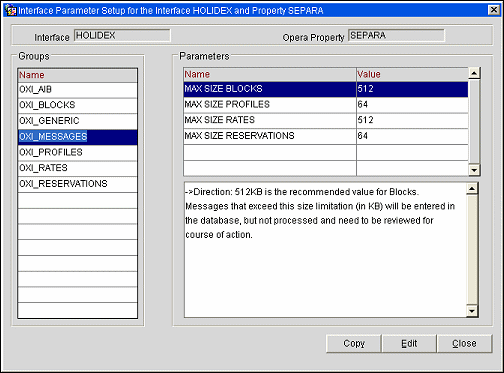Pick the OXI_RESERVATIONS group
Viewport: 504px width, 373px height.
[x=77, y=184]
